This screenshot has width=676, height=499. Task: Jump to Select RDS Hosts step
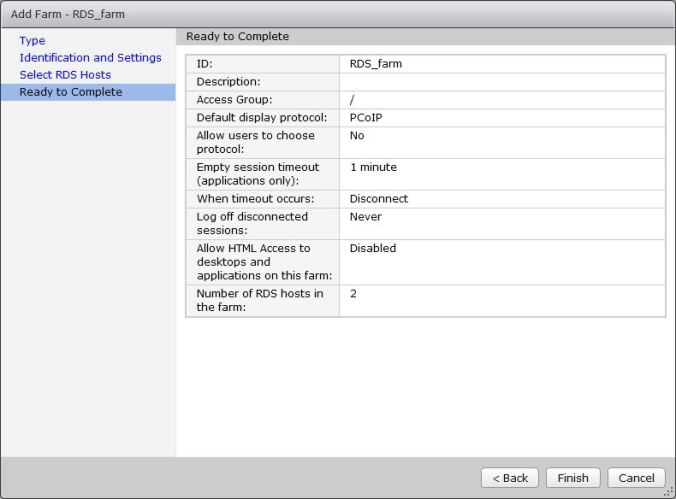pyautogui.click(x=65, y=75)
